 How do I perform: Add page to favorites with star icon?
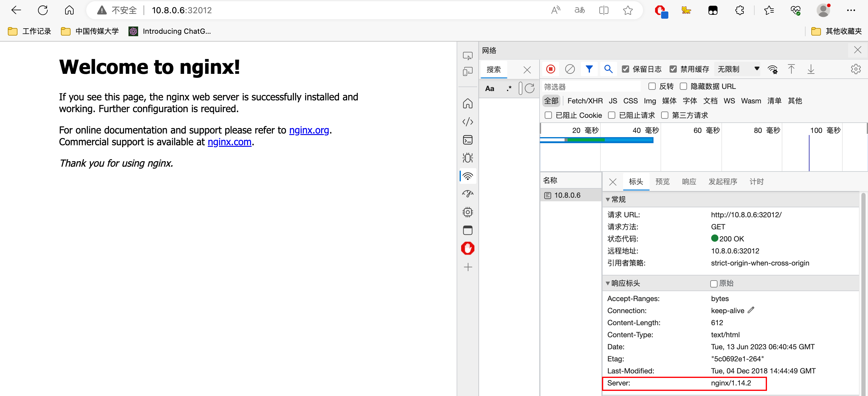tap(628, 10)
